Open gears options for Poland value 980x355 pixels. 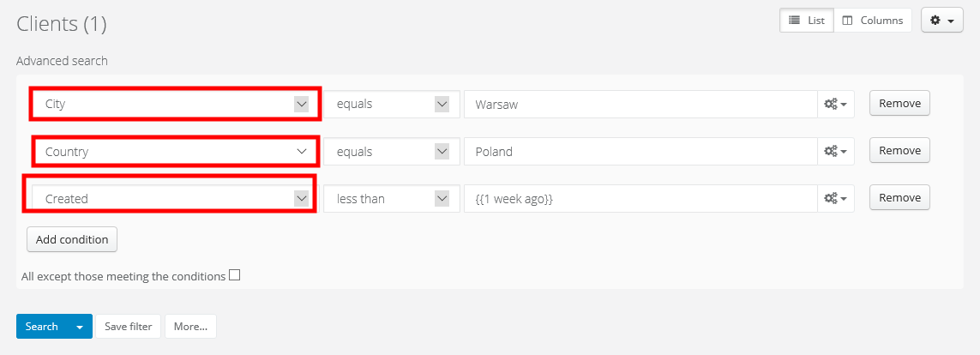pyautogui.click(x=835, y=151)
